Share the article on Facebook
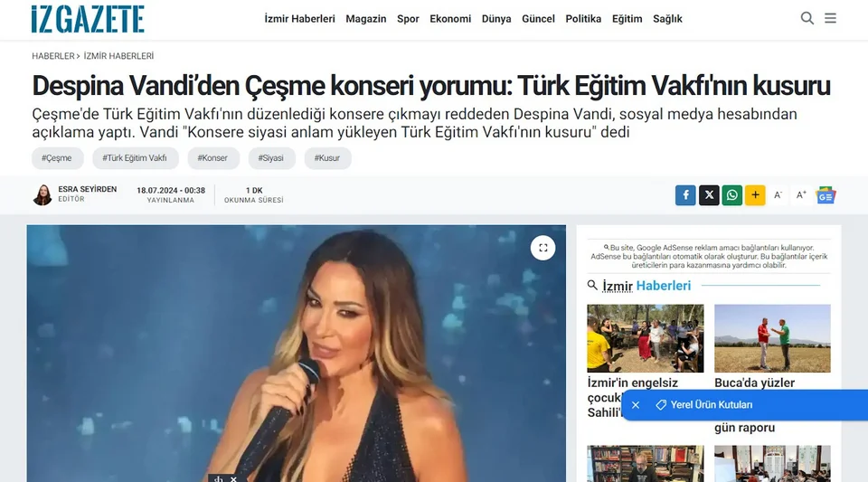Screen dimensions: 868x482 click(x=685, y=195)
